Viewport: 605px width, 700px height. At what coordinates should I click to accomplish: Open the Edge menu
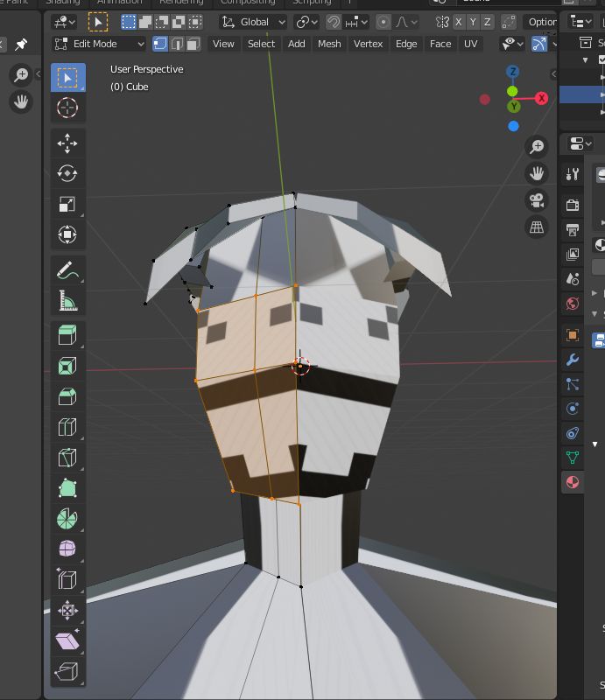pos(406,44)
